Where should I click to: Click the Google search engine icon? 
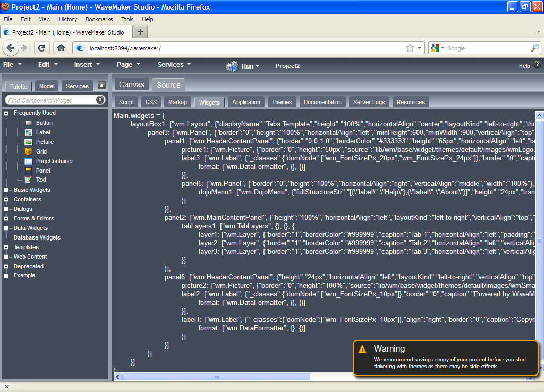pyautogui.click(x=435, y=48)
